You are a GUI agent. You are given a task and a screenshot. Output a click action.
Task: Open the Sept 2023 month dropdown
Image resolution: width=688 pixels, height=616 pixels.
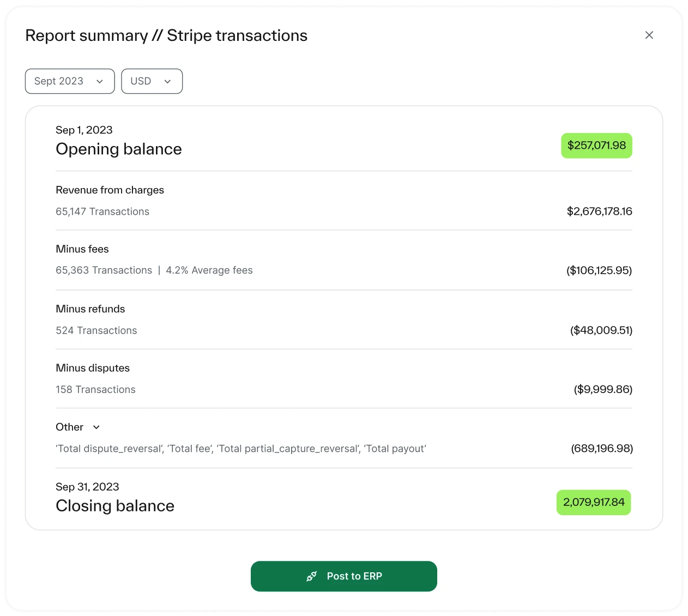[70, 81]
